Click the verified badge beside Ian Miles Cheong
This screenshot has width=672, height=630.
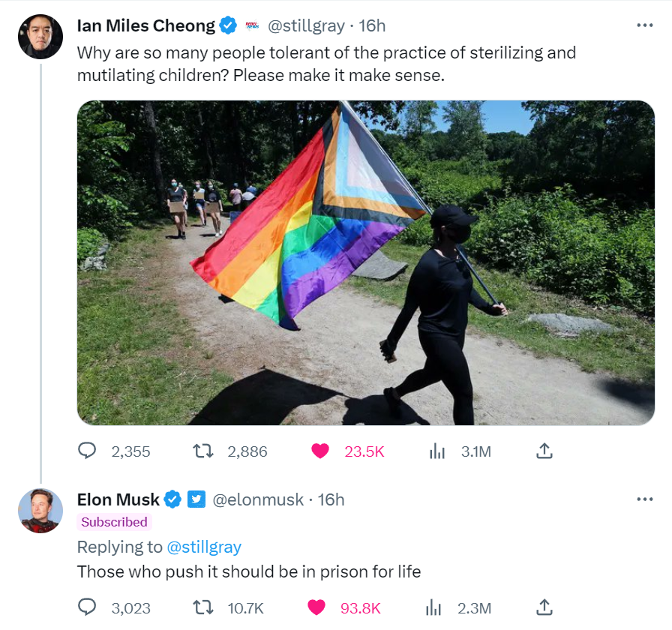coord(228,25)
